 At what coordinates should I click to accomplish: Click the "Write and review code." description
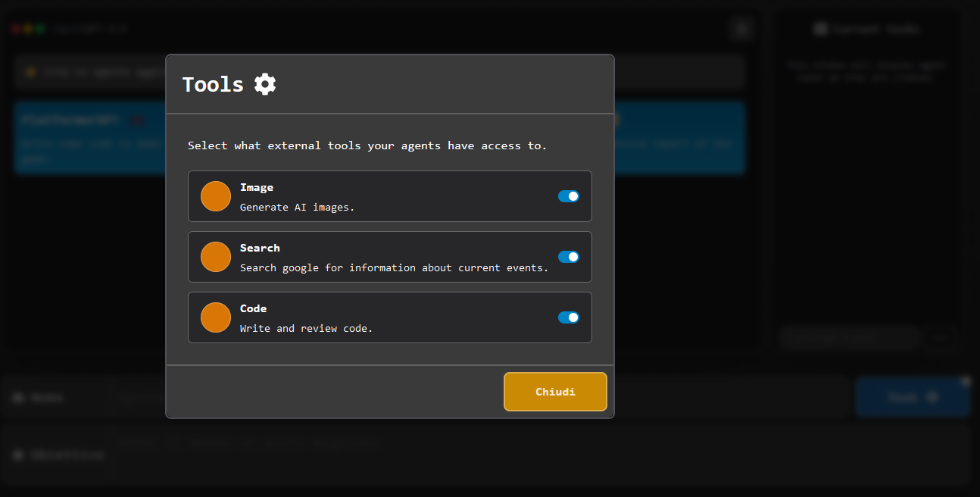(306, 328)
